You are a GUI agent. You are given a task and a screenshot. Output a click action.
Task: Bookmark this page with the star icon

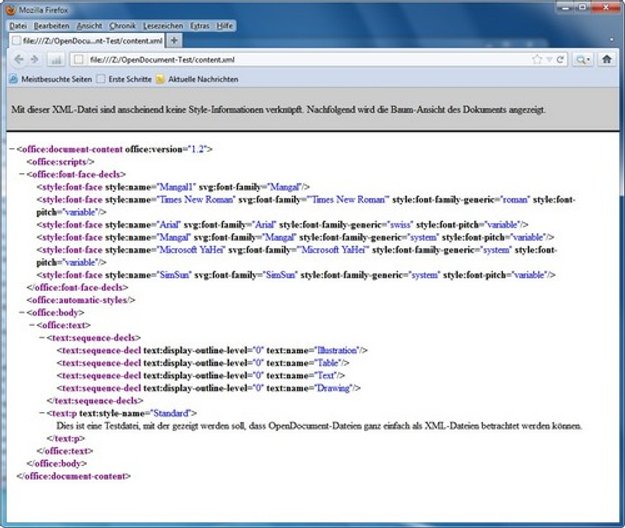coord(537,60)
